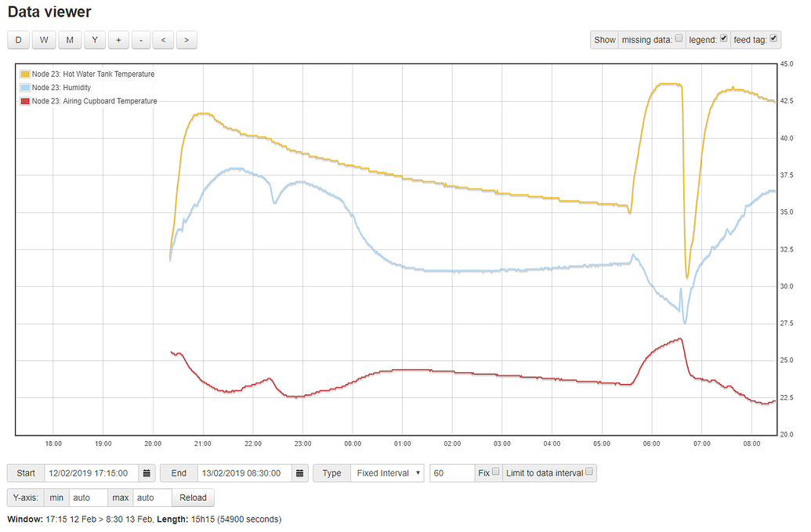This screenshot has height=532, width=811.
Task: Zoom in using the plus button
Action: [x=118, y=39]
